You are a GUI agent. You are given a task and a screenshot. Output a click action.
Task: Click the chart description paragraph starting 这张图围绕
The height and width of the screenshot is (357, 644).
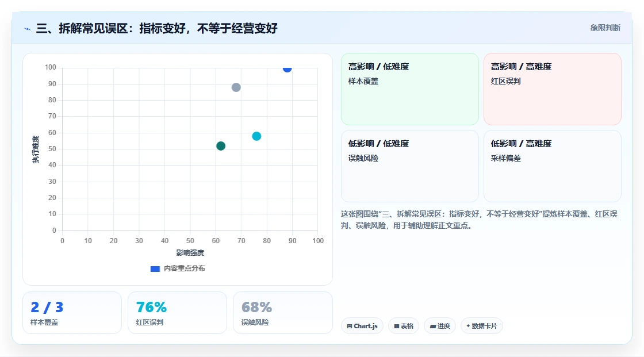pos(479,220)
